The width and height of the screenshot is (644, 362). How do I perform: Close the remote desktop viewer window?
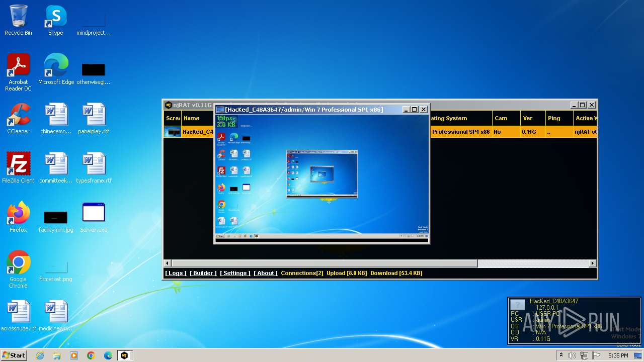point(424,109)
